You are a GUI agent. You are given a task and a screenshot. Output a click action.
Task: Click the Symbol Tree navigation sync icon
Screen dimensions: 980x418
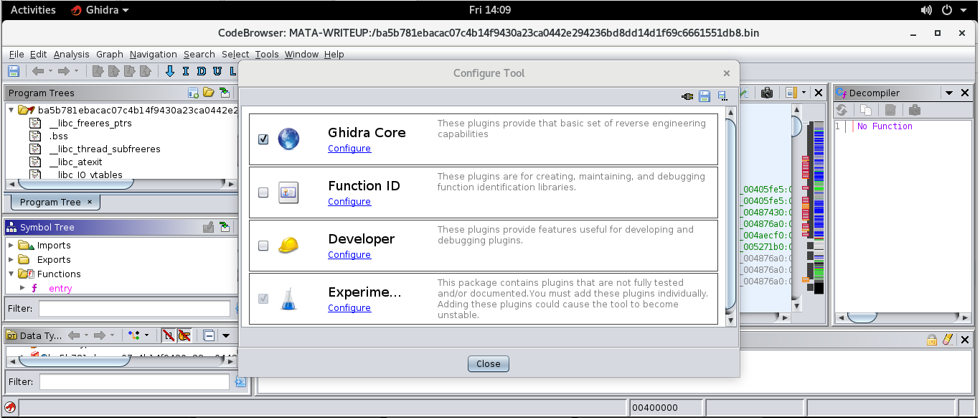click(x=225, y=227)
